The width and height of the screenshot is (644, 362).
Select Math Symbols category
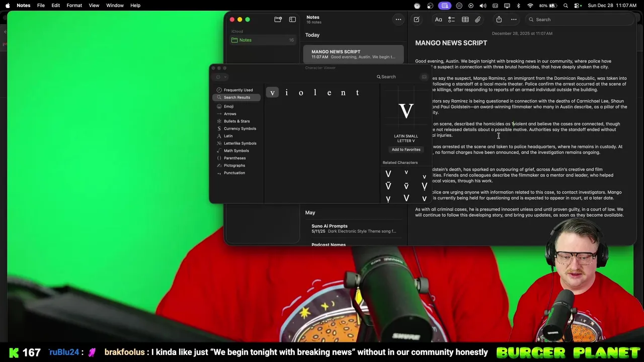[x=236, y=151]
